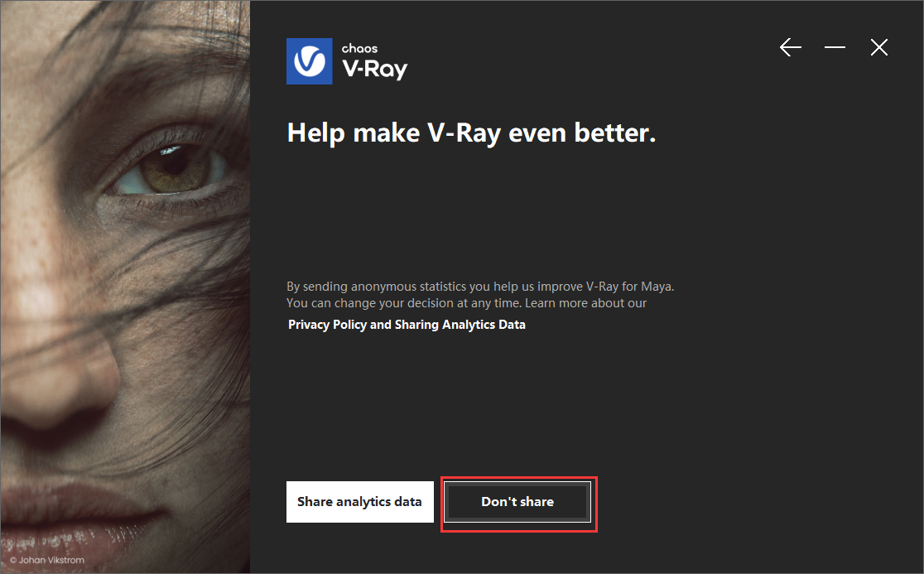Click the 'V-Ray' brand text beside the logo
The image size is (924, 574).
point(375,69)
